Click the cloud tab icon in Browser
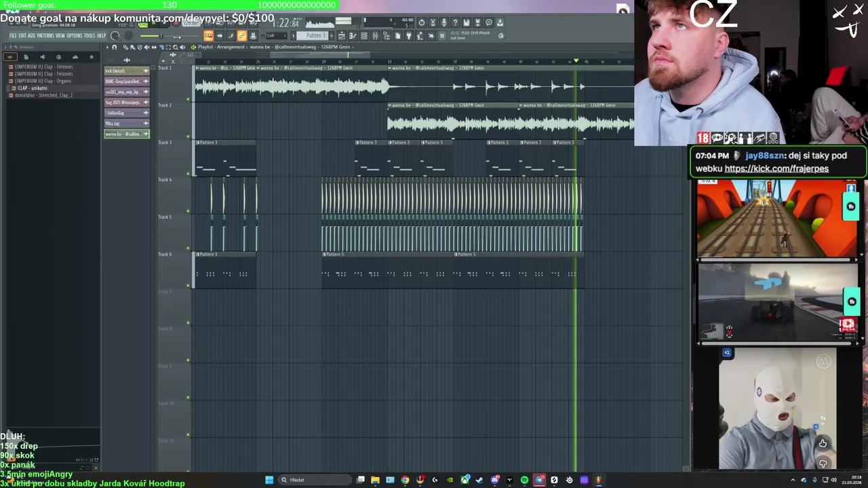The image size is (868, 488). click(75, 57)
